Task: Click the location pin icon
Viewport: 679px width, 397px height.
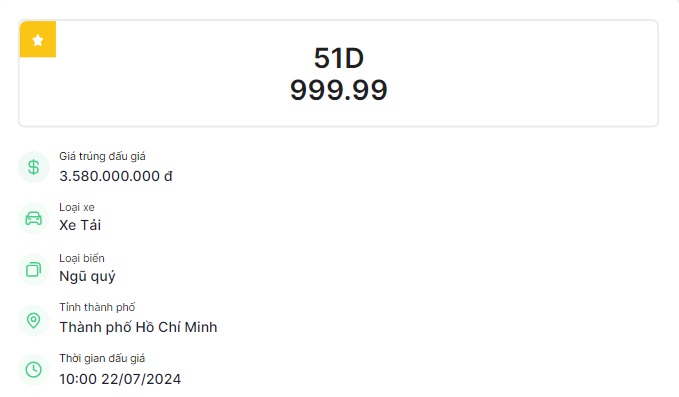Action: point(33,320)
